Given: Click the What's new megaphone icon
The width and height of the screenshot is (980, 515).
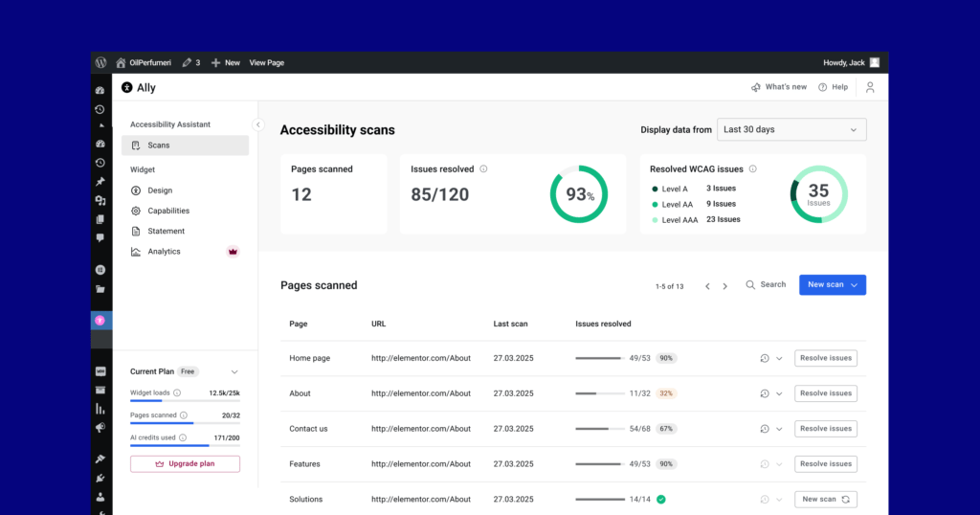Looking at the screenshot, I should pos(756,87).
